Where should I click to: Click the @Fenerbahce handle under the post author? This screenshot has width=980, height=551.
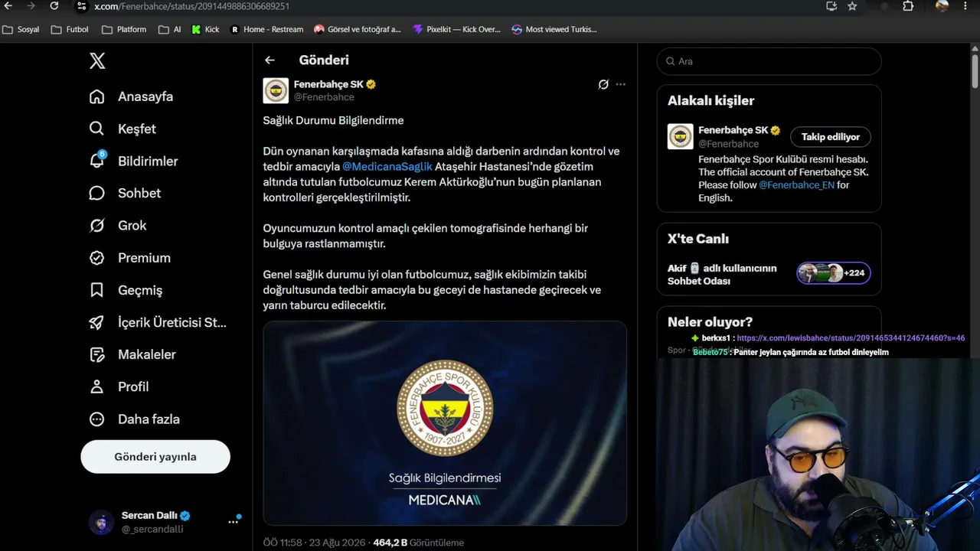[x=324, y=97]
